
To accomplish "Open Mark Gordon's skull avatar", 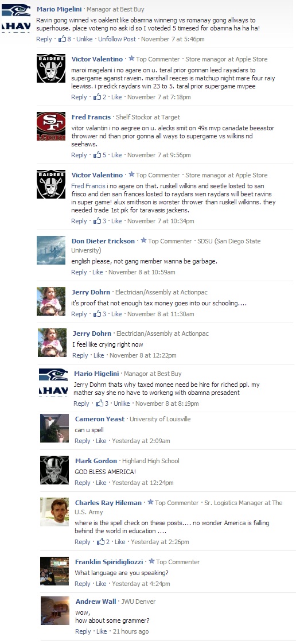I will pos(54,470).
